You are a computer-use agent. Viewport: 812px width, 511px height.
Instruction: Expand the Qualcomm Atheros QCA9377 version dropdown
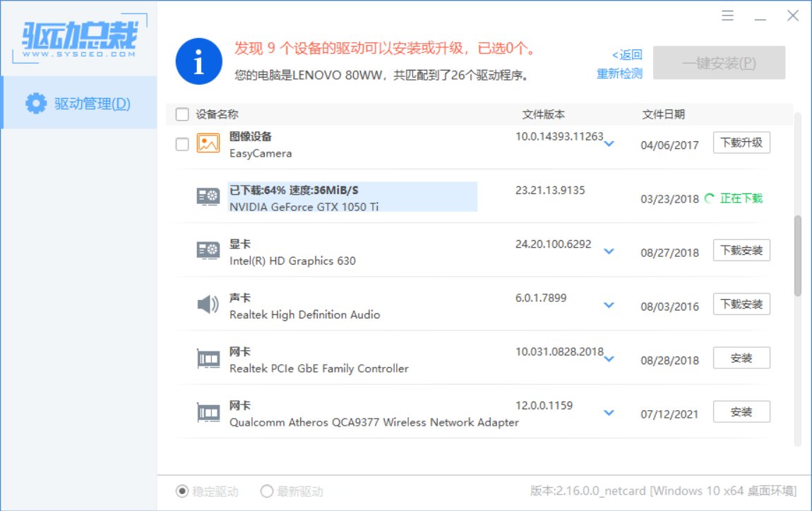point(609,413)
